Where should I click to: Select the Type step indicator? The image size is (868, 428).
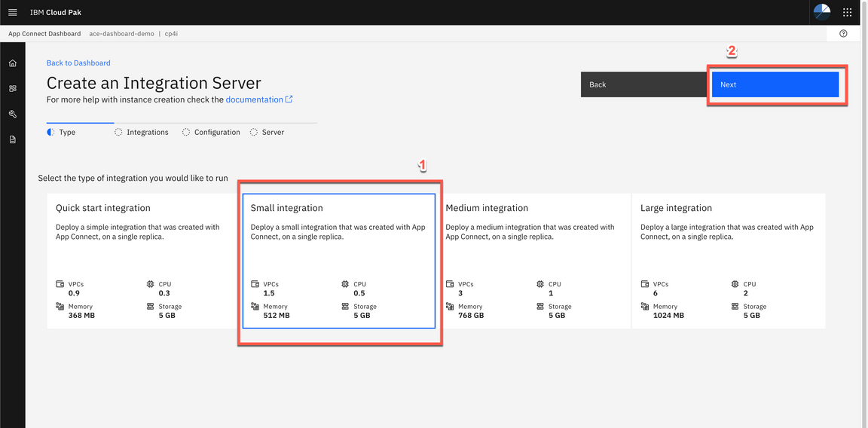coord(62,133)
